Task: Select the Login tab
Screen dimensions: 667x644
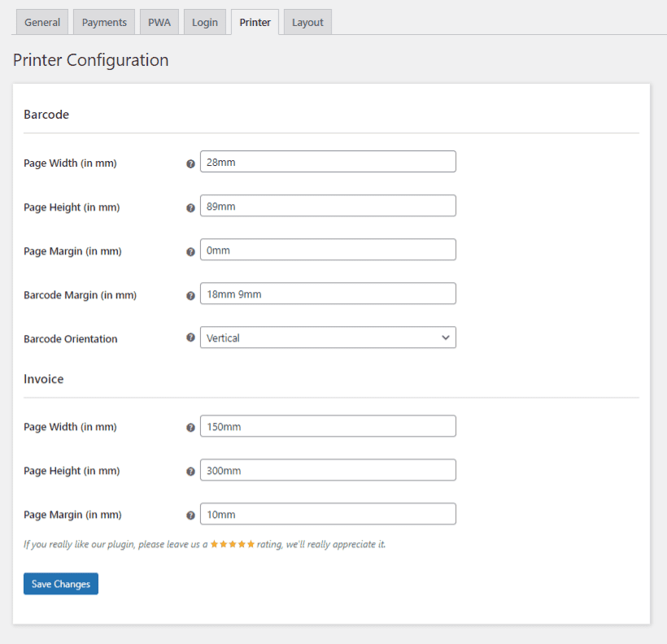Action: coord(205,23)
